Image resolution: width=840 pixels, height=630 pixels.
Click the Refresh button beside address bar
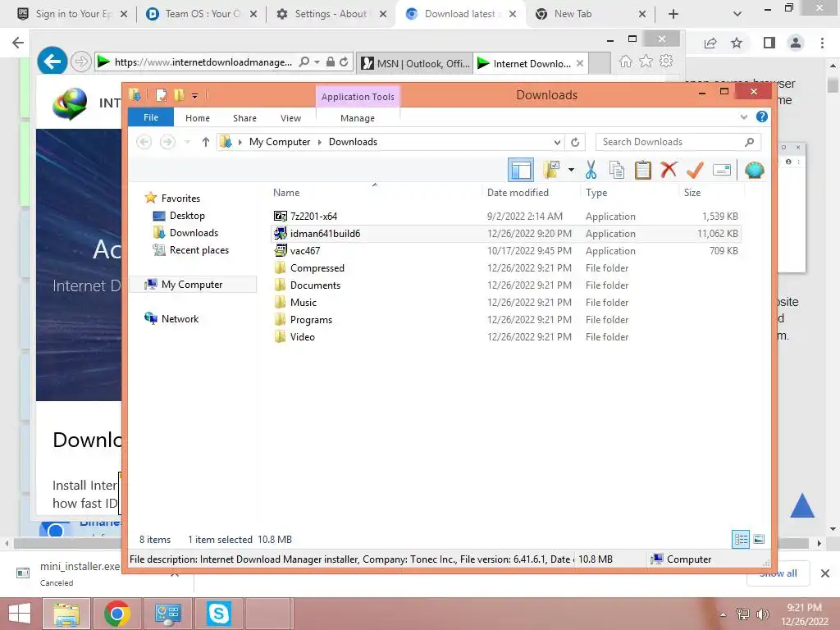tap(575, 142)
